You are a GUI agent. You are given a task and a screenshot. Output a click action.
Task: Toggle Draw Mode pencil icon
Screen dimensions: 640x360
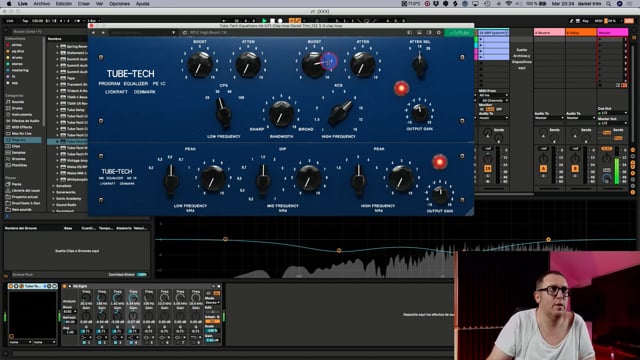(571, 20)
